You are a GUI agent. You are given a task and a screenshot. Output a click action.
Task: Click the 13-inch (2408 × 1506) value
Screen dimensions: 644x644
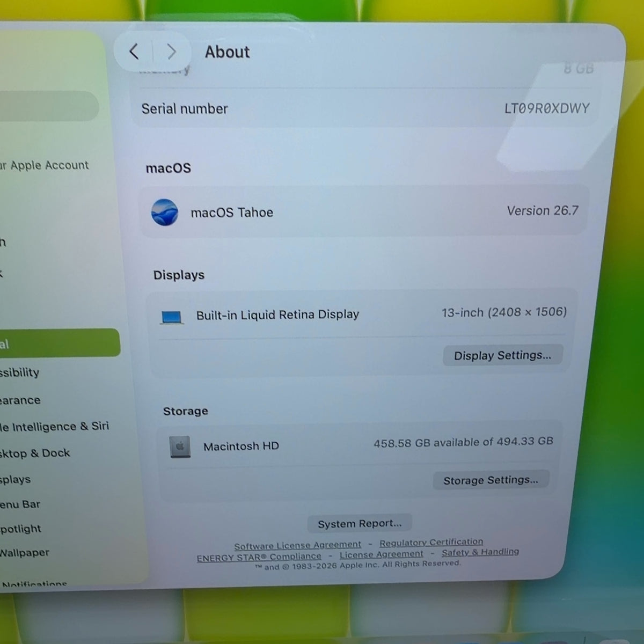click(x=504, y=312)
